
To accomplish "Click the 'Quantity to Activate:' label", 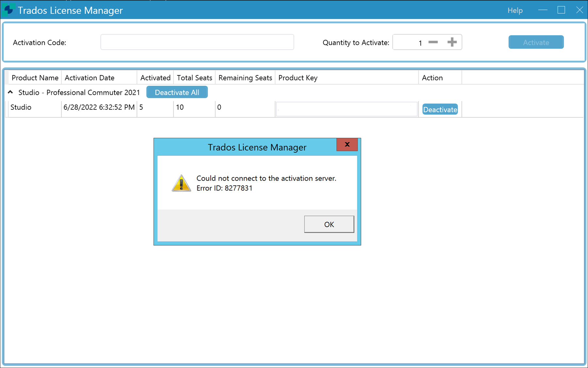I will coord(356,43).
